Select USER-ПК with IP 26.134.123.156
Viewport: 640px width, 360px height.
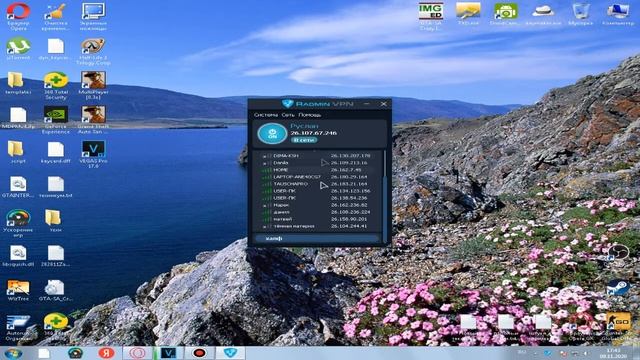click(x=319, y=191)
